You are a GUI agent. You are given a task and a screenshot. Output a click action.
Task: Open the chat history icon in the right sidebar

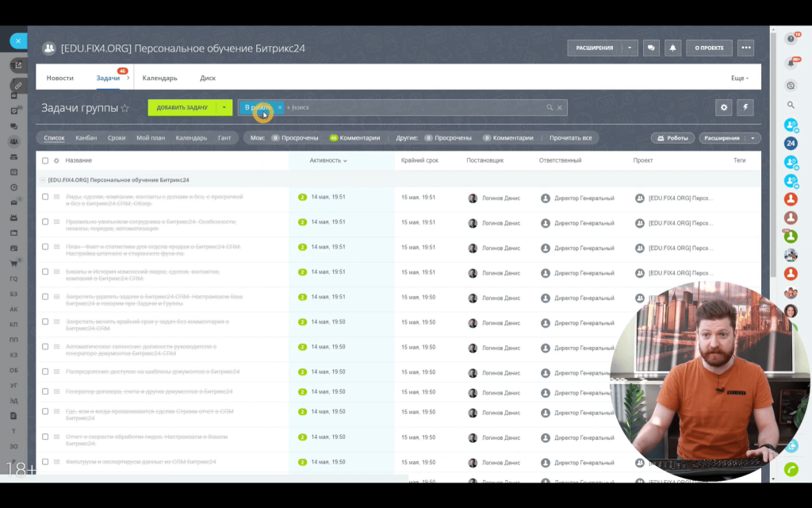(791, 86)
